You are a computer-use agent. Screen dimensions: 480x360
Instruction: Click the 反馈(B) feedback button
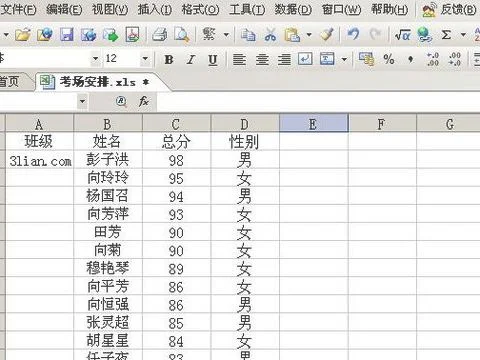tap(449, 9)
